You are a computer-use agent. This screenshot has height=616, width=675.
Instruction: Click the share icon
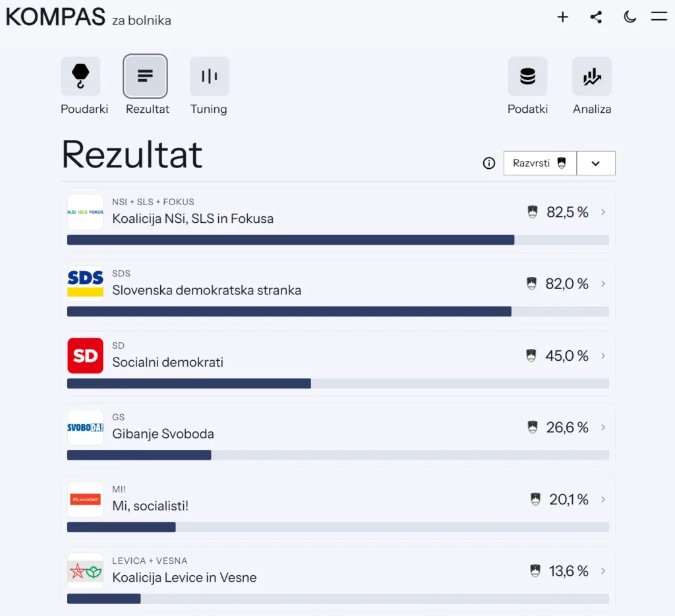click(596, 17)
